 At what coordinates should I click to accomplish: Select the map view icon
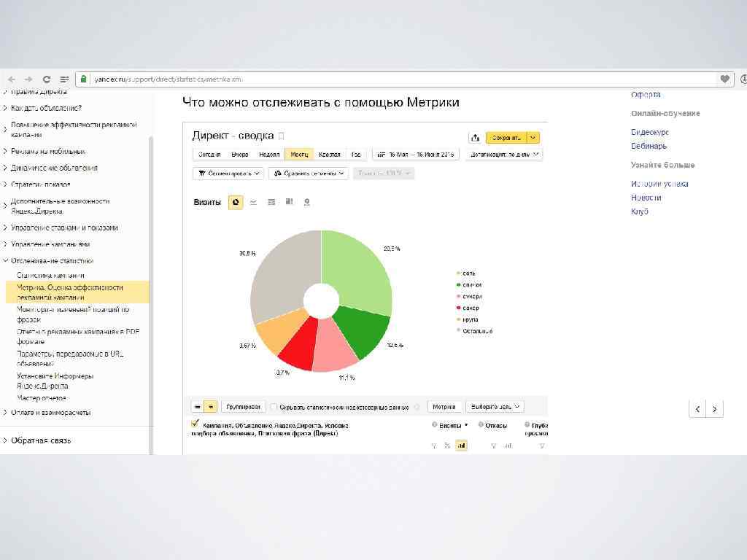pyautogui.click(x=307, y=202)
